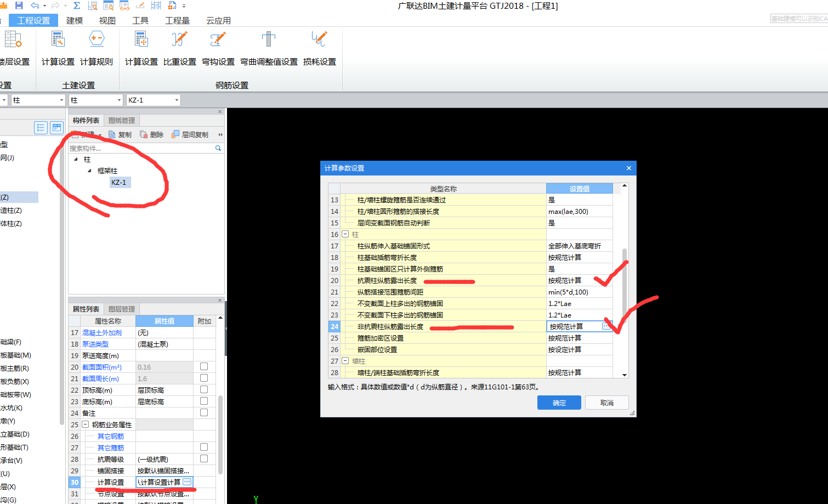Open the undo history dropdown arrow
The image size is (828, 504).
pyautogui.click(x=44, y=6)
